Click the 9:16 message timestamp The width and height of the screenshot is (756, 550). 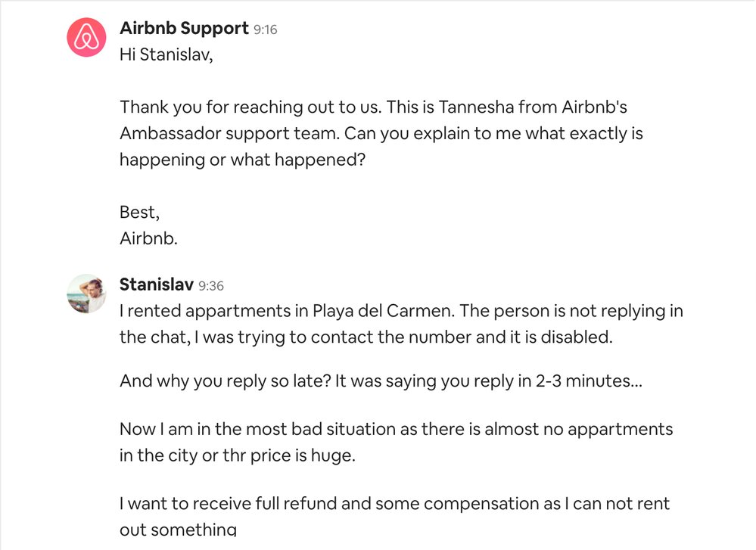(265, 30)
